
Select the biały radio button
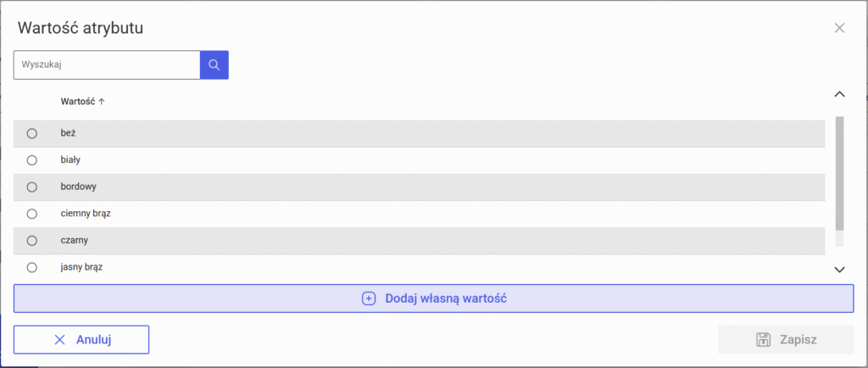pyautogui.click(x=32, y=159)
